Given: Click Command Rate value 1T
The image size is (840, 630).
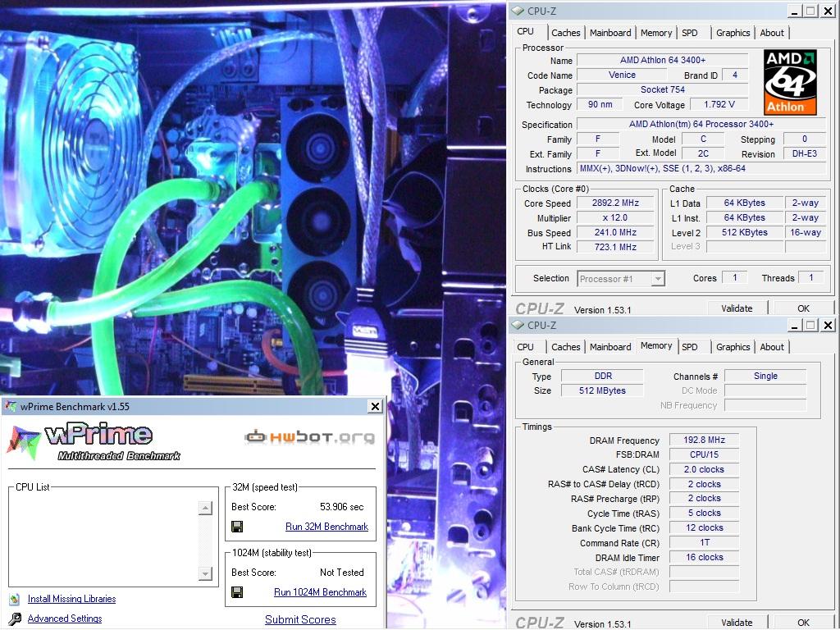Looking at the screenshot, I should (x=704, y=543).
